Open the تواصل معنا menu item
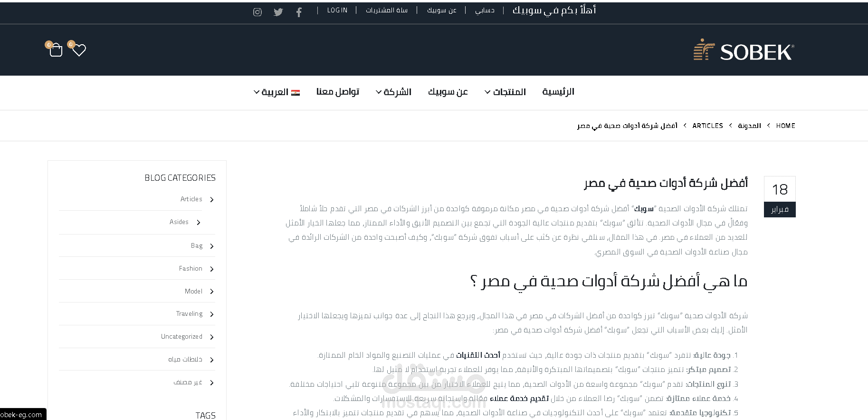This screenshot has height=420, width=868. pyautogui.click(x=338, y=92)
